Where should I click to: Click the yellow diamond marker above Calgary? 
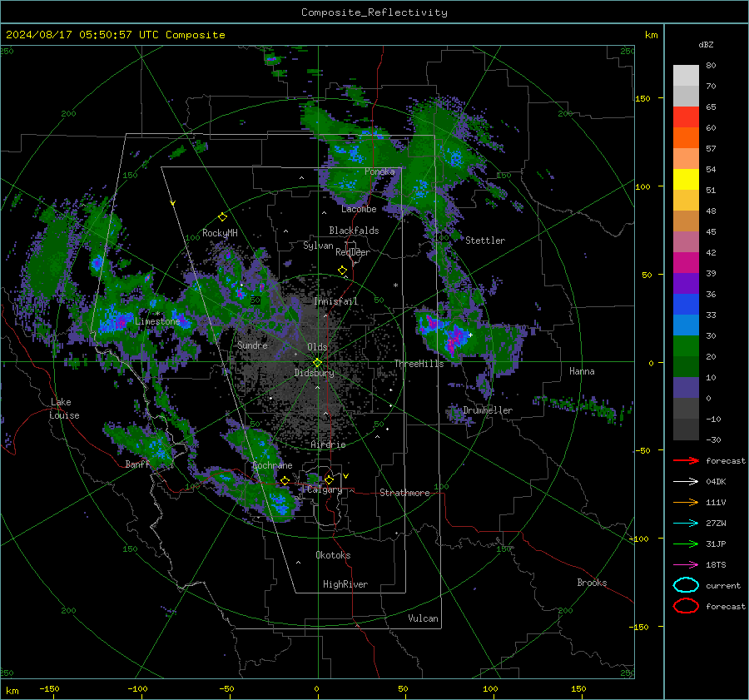coord(329,479)
